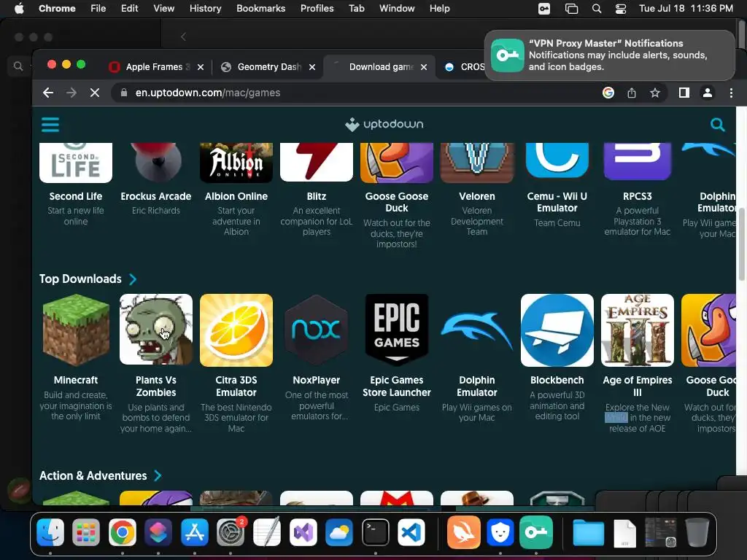This screenshot has height=560, width=747.
Task: Open the NoxPlayer hexagon icon
Action: (x=317, y=330)
